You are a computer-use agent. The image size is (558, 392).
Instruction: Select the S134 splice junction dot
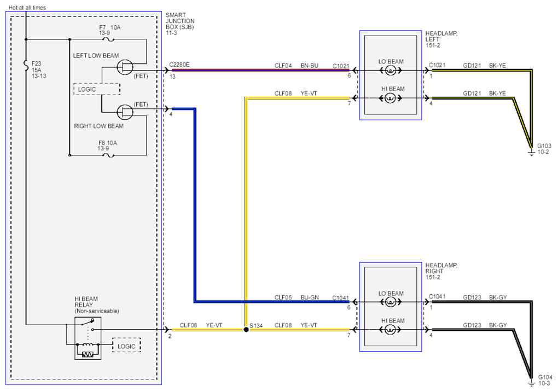[x=246, y=330]
